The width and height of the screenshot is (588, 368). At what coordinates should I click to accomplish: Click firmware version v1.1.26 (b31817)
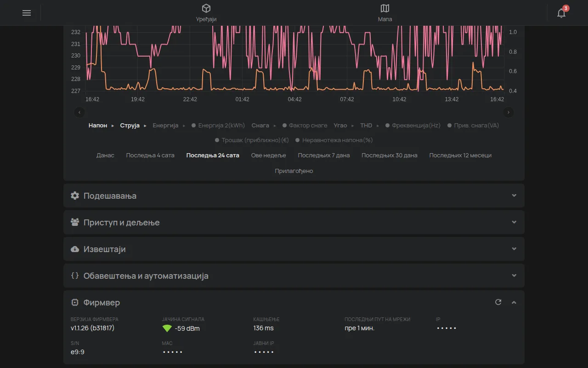92,328
